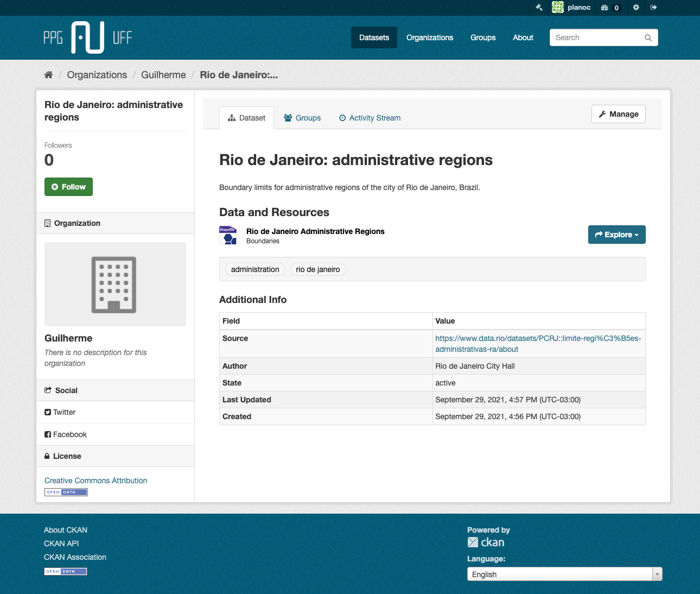
Task: Click the search magnifier icon
Action: (x=648, y=37)
